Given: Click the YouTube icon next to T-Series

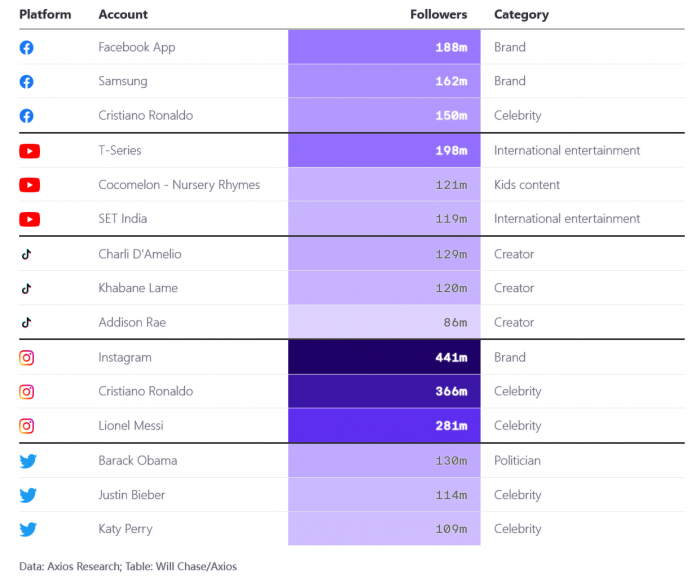Looking at the screenshot, I should point(29,151).
